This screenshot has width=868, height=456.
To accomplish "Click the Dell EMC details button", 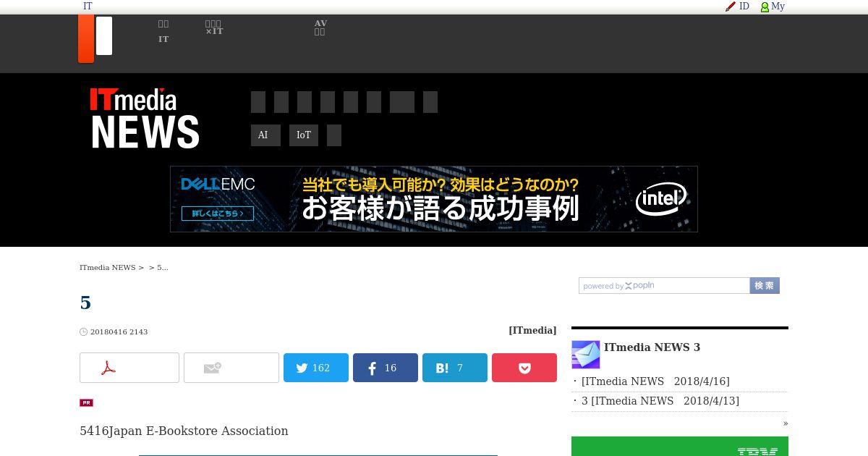I will (217, 214).
